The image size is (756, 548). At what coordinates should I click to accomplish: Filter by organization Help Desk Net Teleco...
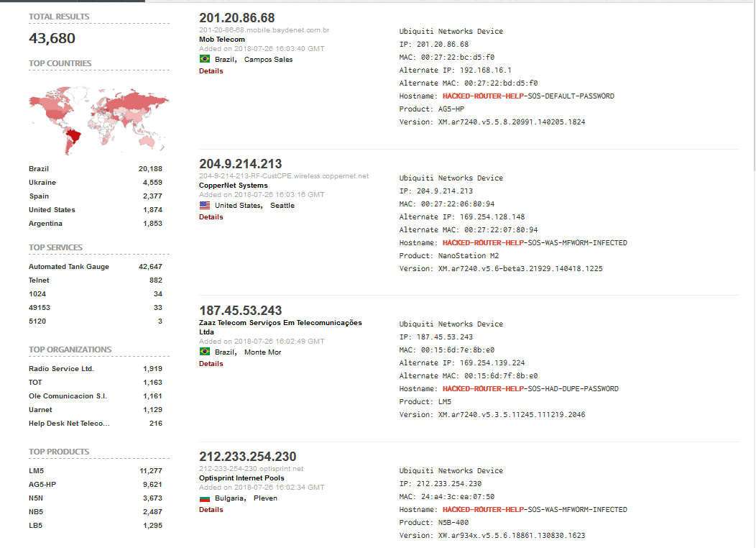70,424
